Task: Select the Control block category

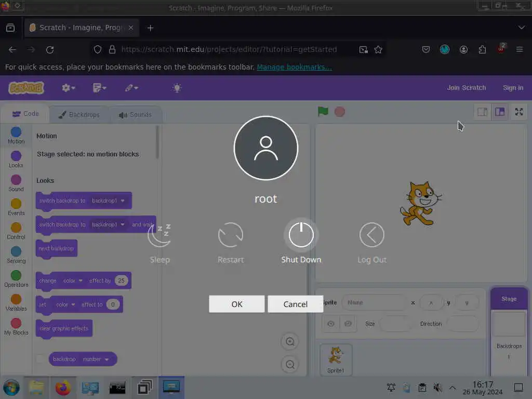Action: click(16, 231)
